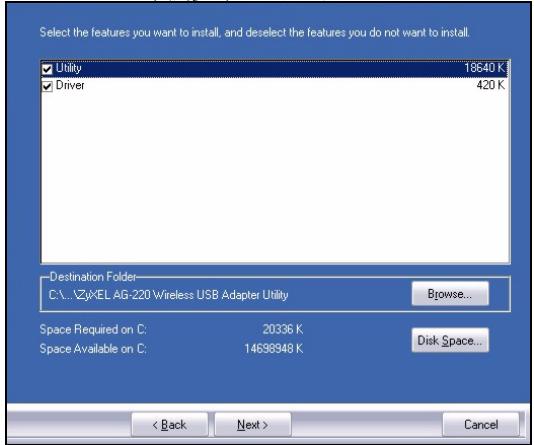Select the Driver row in feature list

coord(275,85)
